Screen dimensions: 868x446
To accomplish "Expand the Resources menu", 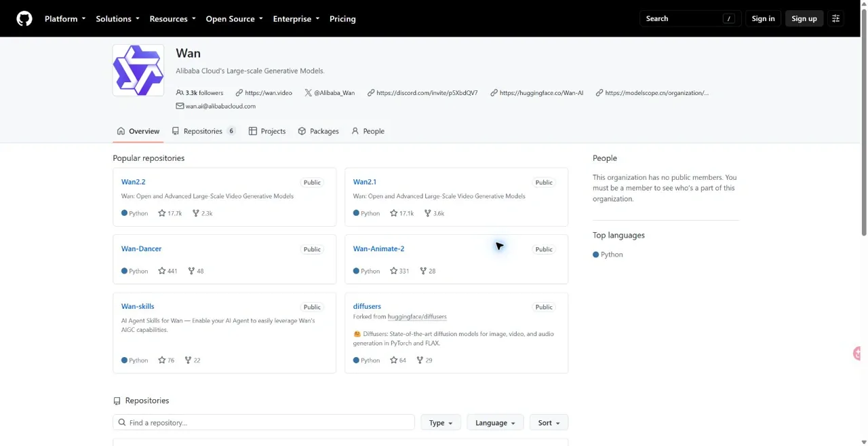I will [x=172, y=18].
